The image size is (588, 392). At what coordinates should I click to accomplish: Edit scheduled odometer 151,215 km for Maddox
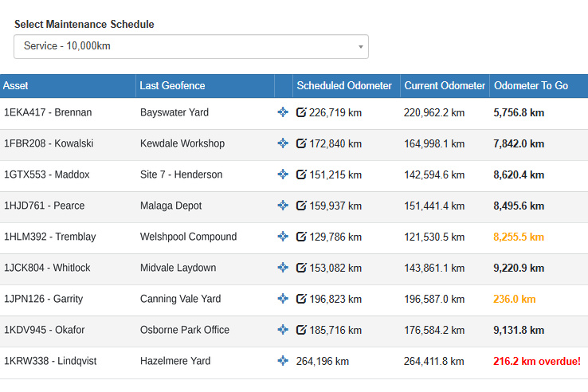click(x=301, y=174)
